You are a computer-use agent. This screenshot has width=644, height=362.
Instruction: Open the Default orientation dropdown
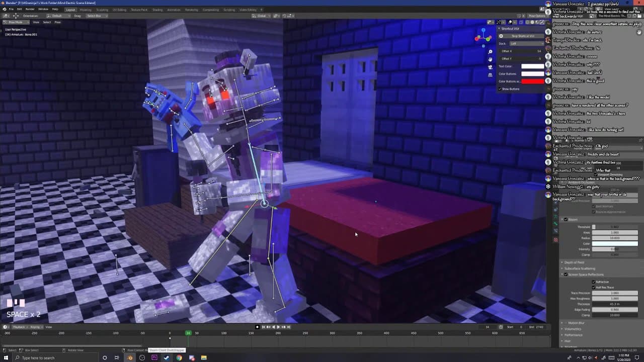(58, 16)
